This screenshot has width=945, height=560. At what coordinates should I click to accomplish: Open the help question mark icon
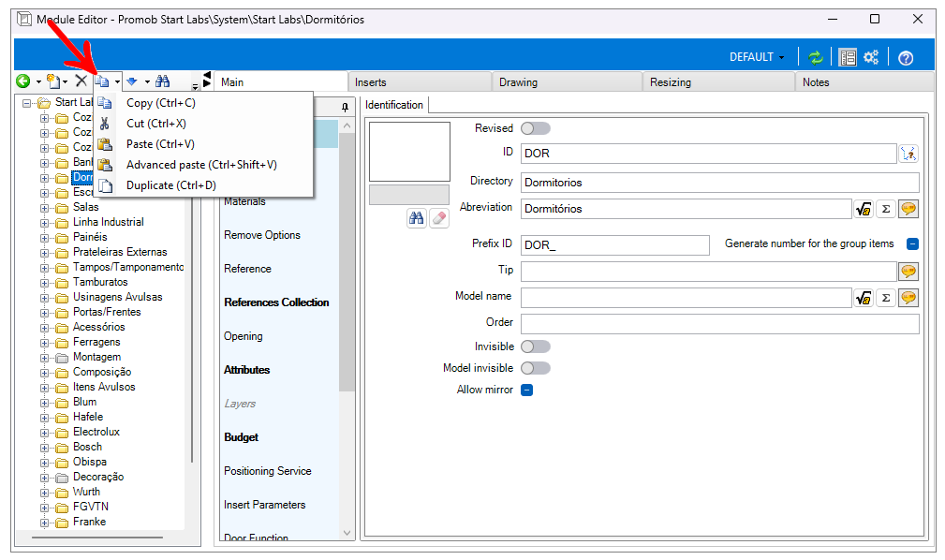906,57
